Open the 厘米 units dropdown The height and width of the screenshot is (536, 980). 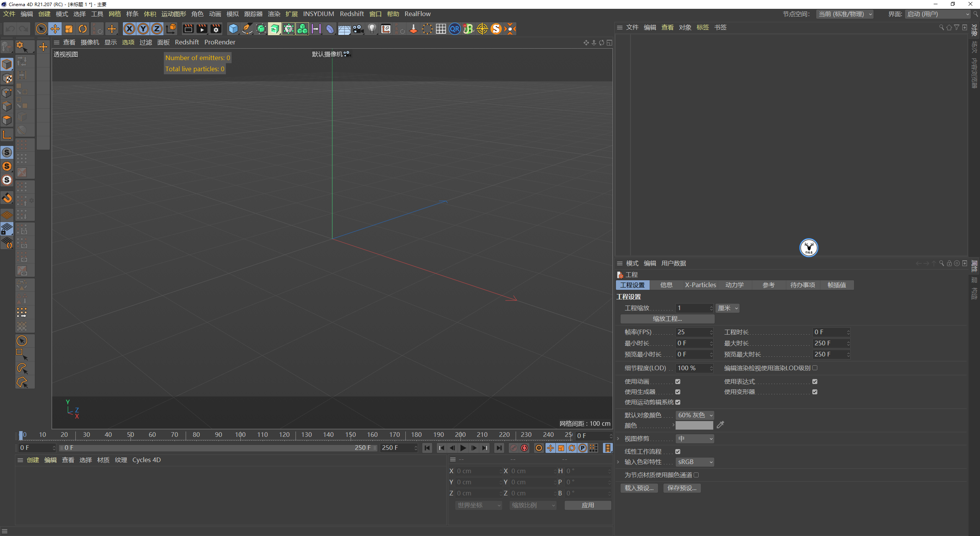tap(727, 308)
